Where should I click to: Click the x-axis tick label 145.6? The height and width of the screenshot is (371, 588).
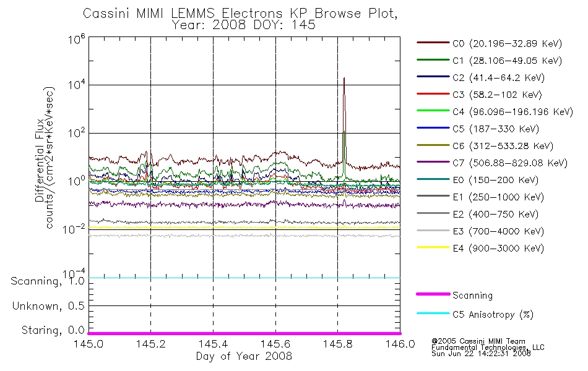click(275, 344)
